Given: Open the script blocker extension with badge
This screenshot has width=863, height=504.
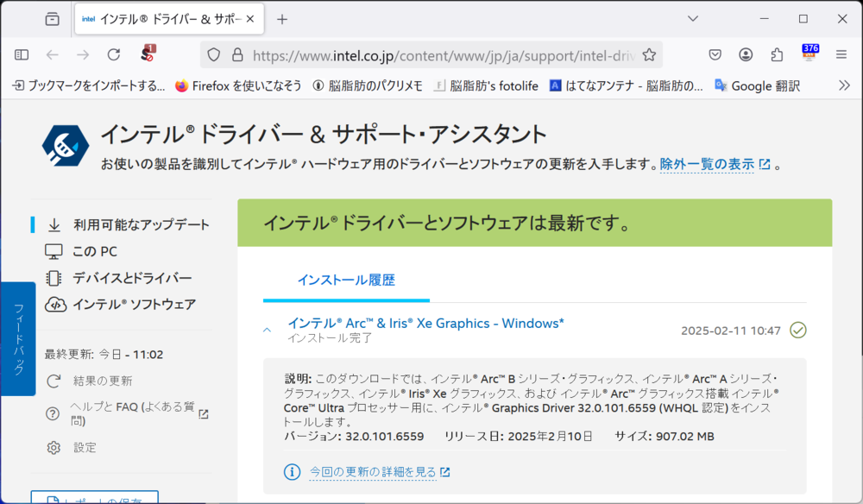Looking at the screenshot, I should (x=148, y=54).
